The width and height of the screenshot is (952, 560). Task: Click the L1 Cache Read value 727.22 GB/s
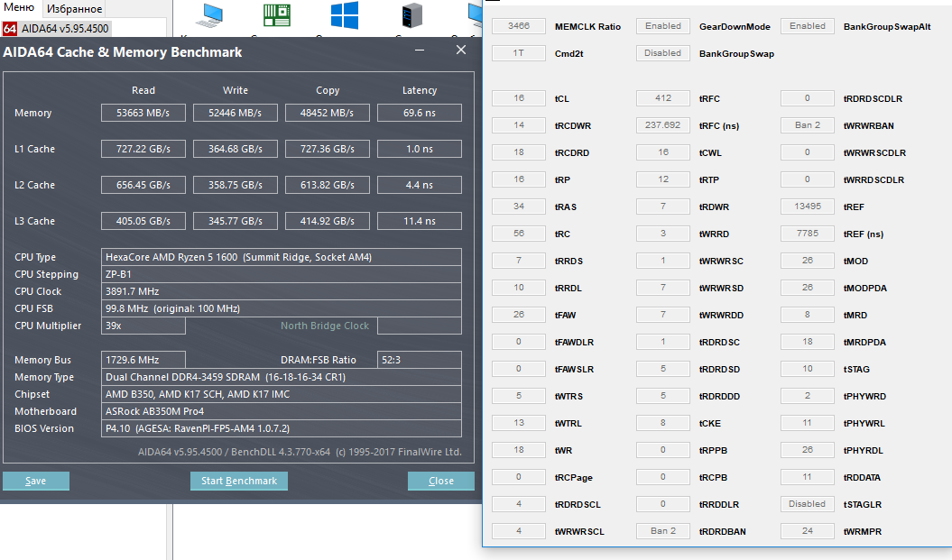143,149
